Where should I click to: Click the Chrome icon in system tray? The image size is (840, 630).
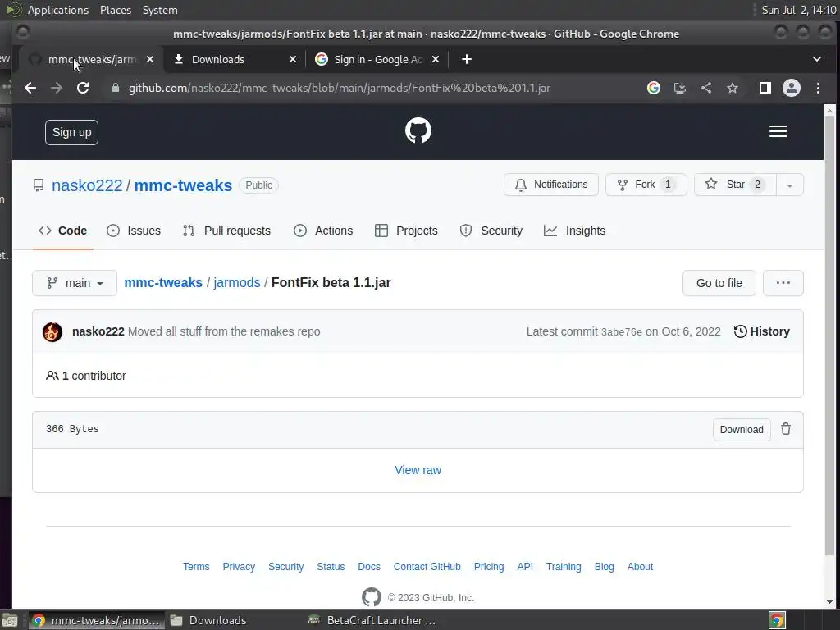point(777,620)
